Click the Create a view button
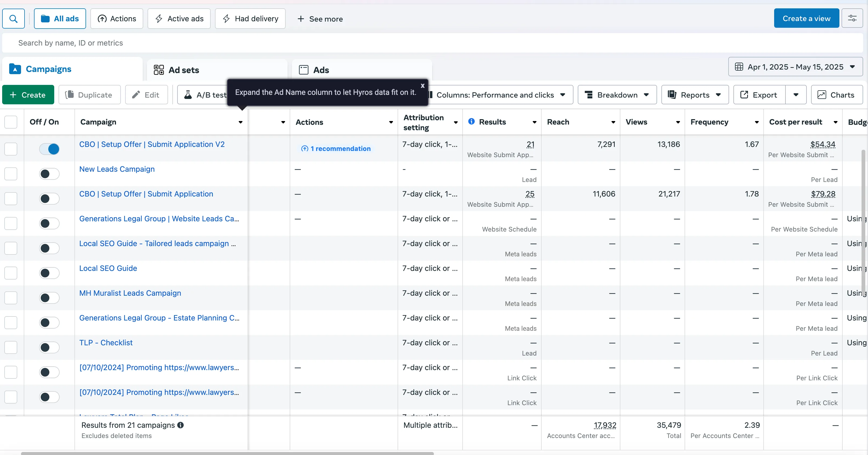868x455 pixels. [806, 19]
